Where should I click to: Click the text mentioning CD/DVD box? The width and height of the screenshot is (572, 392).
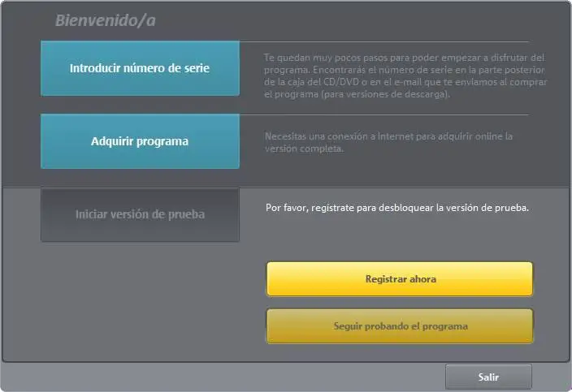(405, 82)
